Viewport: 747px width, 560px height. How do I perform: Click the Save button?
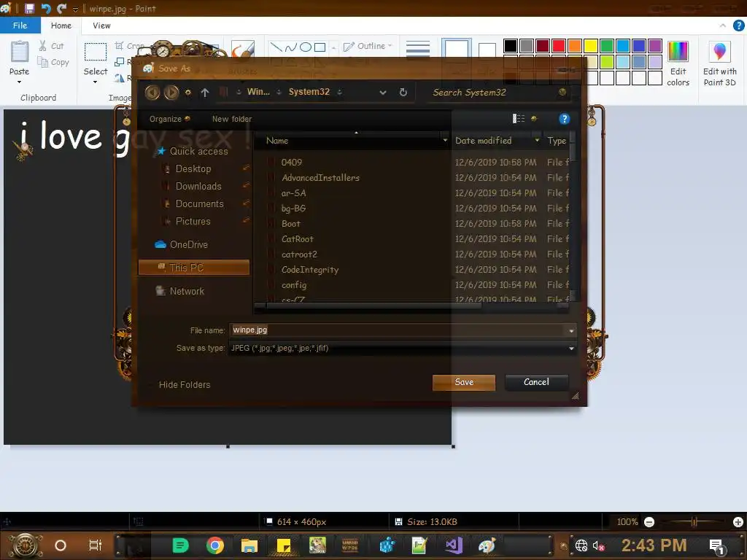pos(463,382)
